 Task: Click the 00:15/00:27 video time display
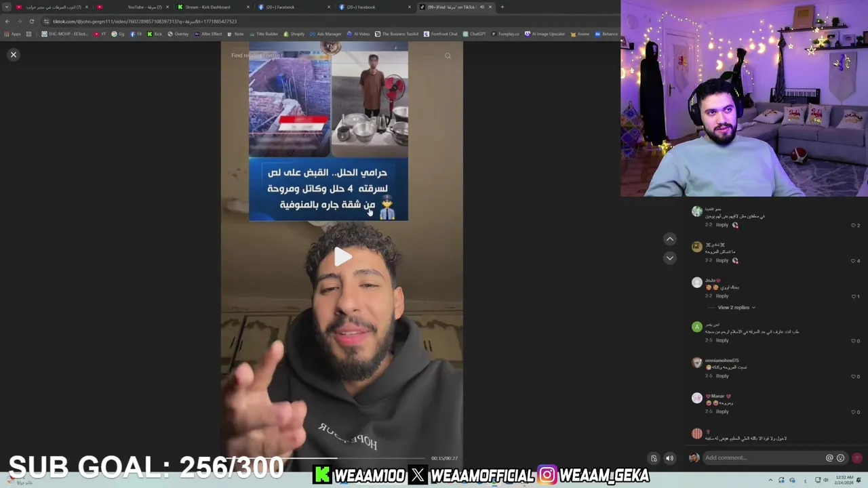tap(444, 458)
